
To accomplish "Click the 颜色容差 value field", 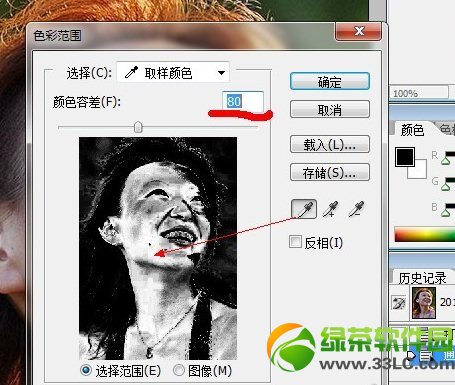I will [x=243, y=101].
